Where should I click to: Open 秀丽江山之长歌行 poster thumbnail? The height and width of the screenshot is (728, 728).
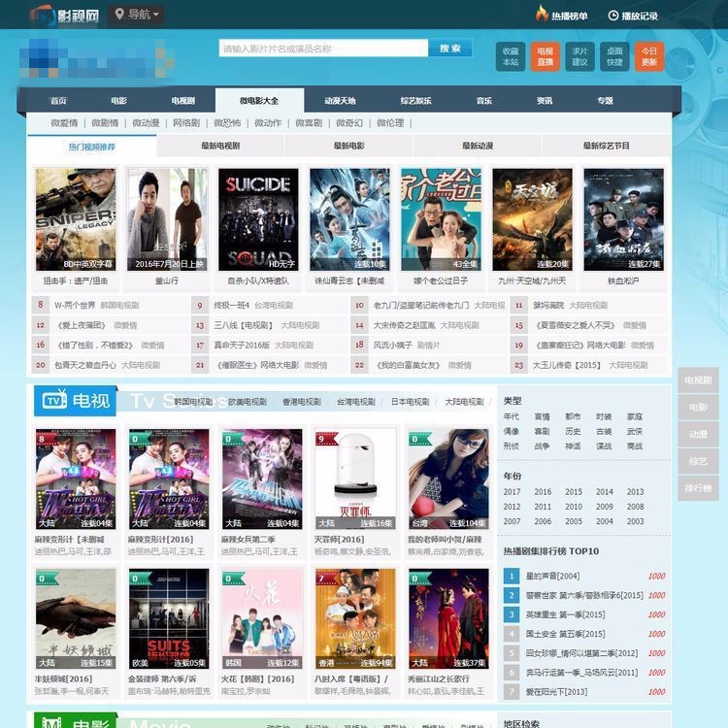click(x=448, y=618)
